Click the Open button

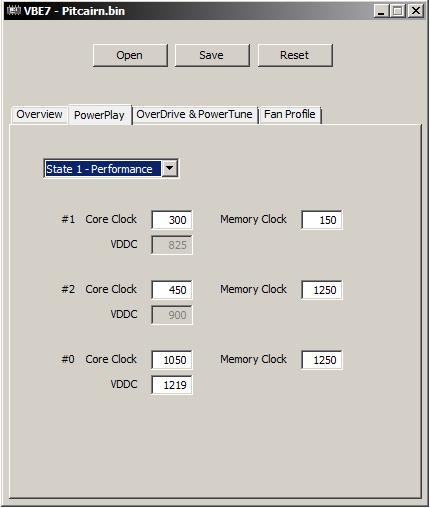[130, 55]
